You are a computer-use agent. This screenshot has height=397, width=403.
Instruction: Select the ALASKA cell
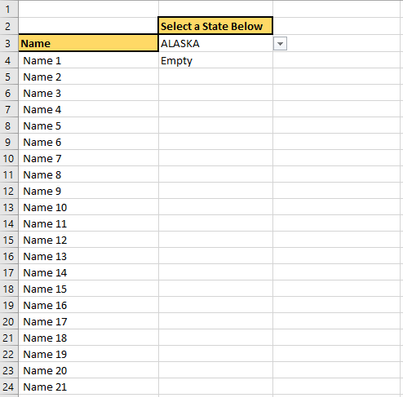pos(215,43)
